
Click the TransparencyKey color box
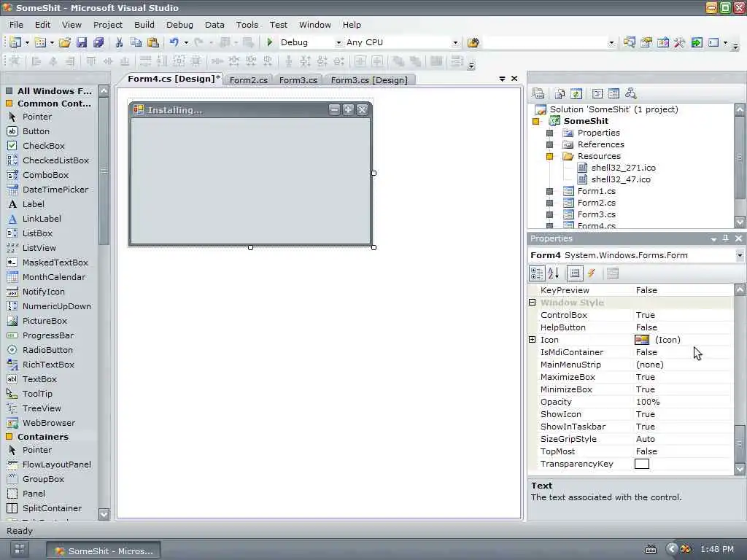pos(642,464)
